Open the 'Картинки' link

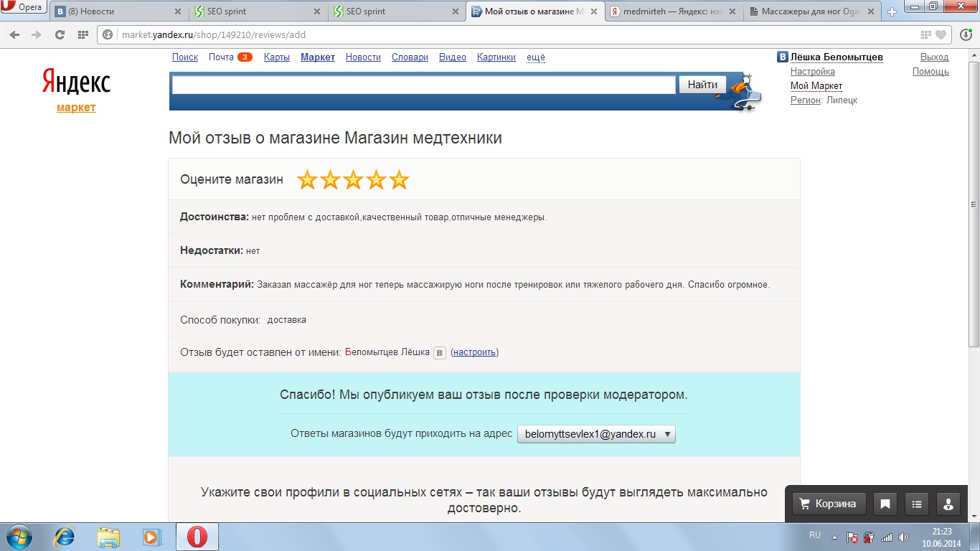(496, 57)
